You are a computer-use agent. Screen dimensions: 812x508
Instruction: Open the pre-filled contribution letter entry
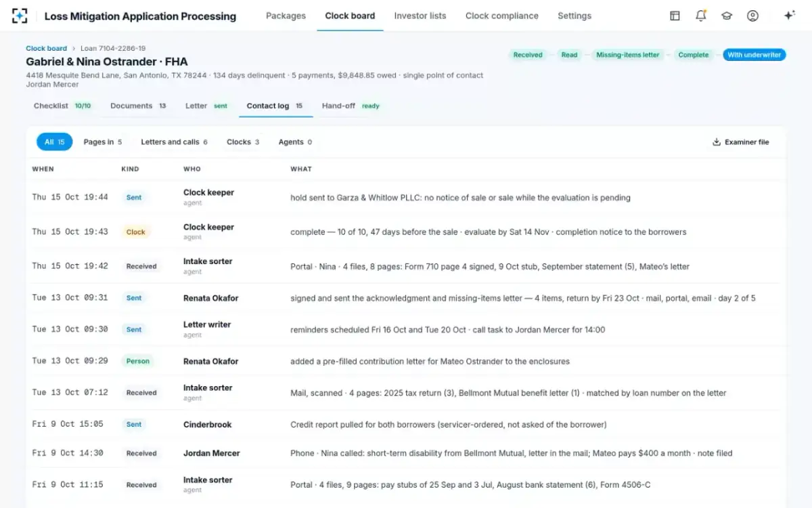pos(430,361)
